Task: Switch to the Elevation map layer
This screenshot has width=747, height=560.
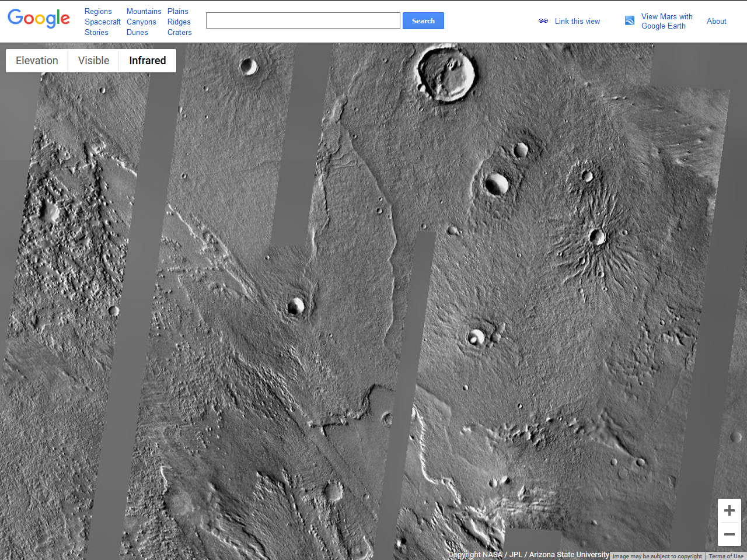Action: 37,61
